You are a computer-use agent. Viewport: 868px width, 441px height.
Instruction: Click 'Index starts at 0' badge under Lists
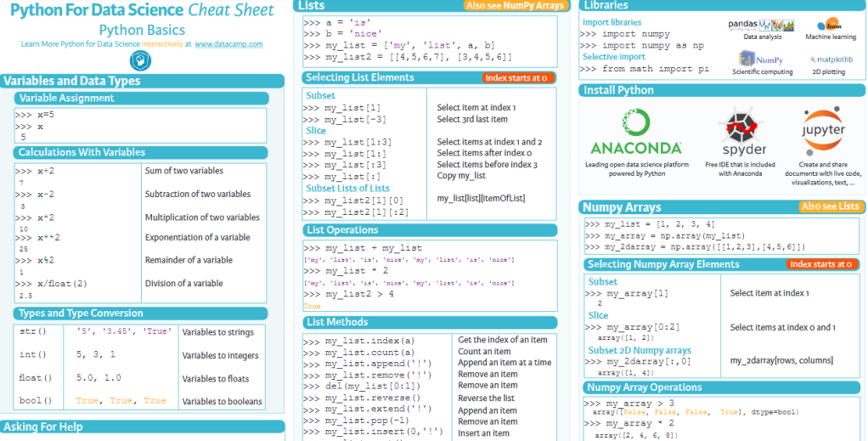click(519, 78)
